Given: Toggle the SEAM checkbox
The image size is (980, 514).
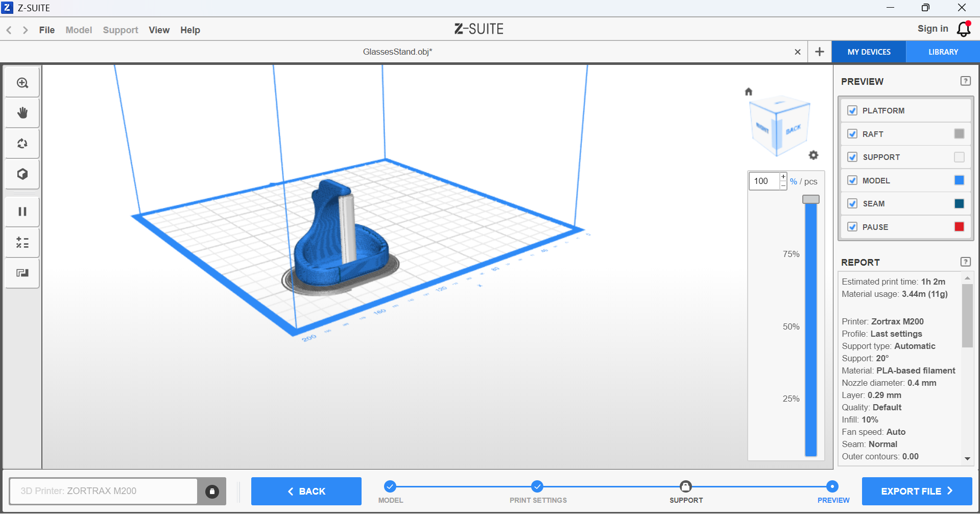Looking at the screenshot, I should [852, 203].
